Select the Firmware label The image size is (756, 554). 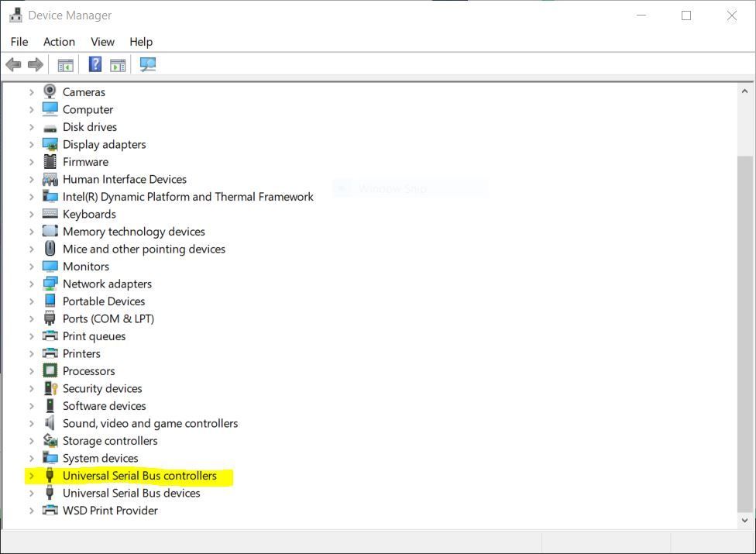click(85, 162)
